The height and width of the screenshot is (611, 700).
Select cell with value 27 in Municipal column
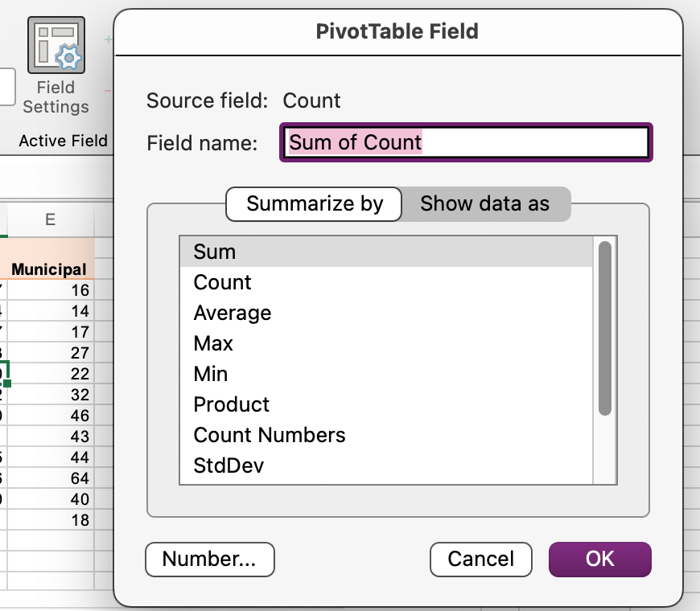click(51, 353)
